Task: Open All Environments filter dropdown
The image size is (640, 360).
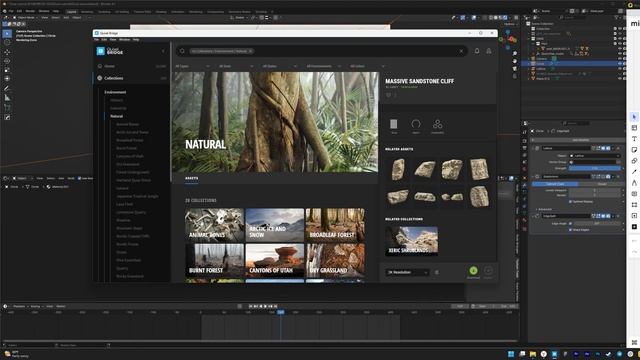Action: coord(323,66)
